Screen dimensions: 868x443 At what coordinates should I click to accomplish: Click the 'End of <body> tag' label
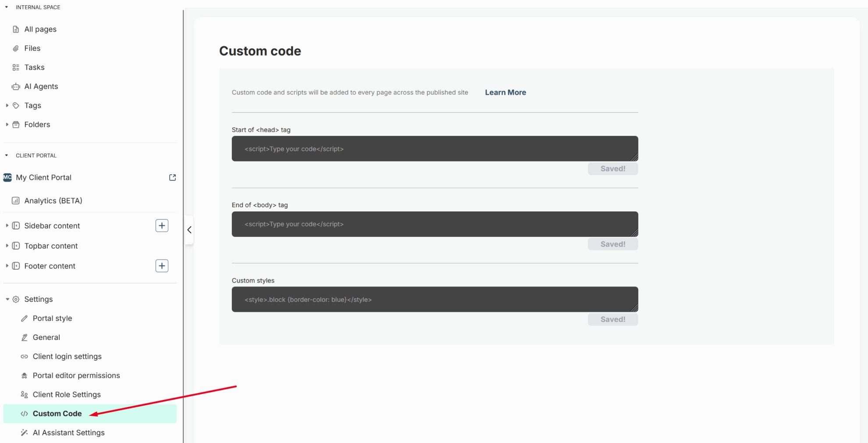pos(260,205)
